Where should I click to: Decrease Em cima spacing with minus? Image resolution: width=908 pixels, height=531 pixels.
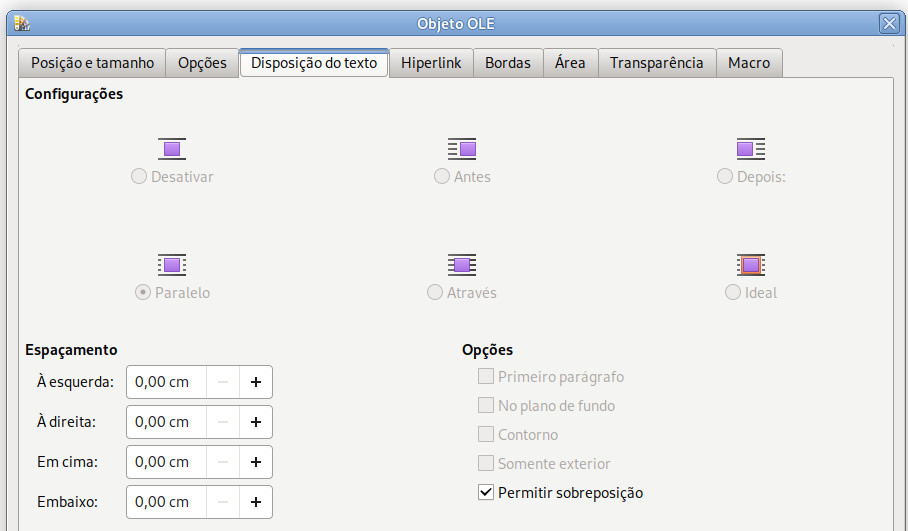(x=223, y=462)
